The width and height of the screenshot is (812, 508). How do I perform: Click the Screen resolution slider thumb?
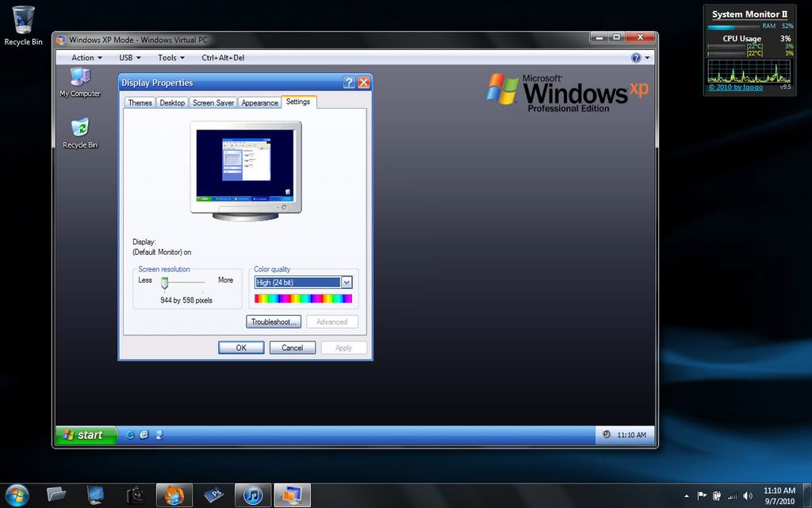coord(165,283)
